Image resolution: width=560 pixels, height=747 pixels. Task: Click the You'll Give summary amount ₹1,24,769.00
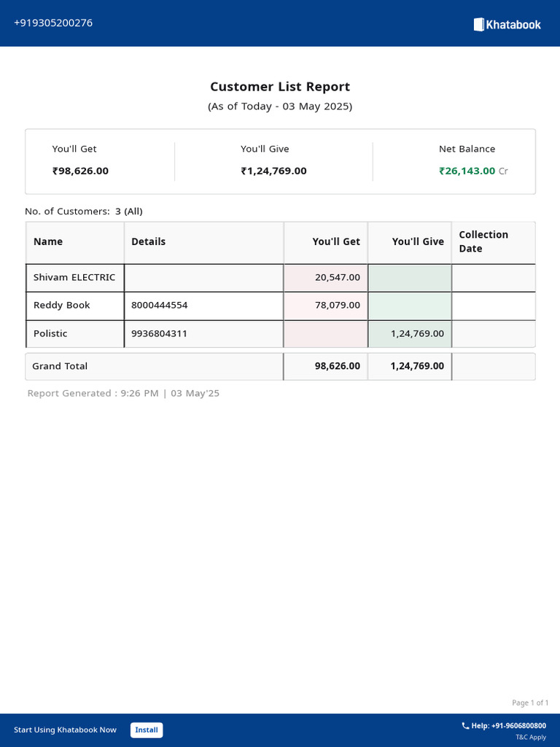tap(274, 171)
